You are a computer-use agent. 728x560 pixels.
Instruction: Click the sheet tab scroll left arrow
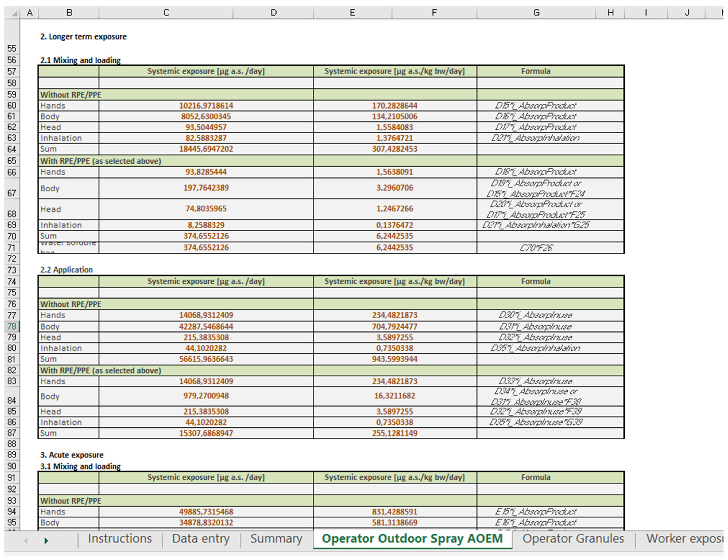26,541
